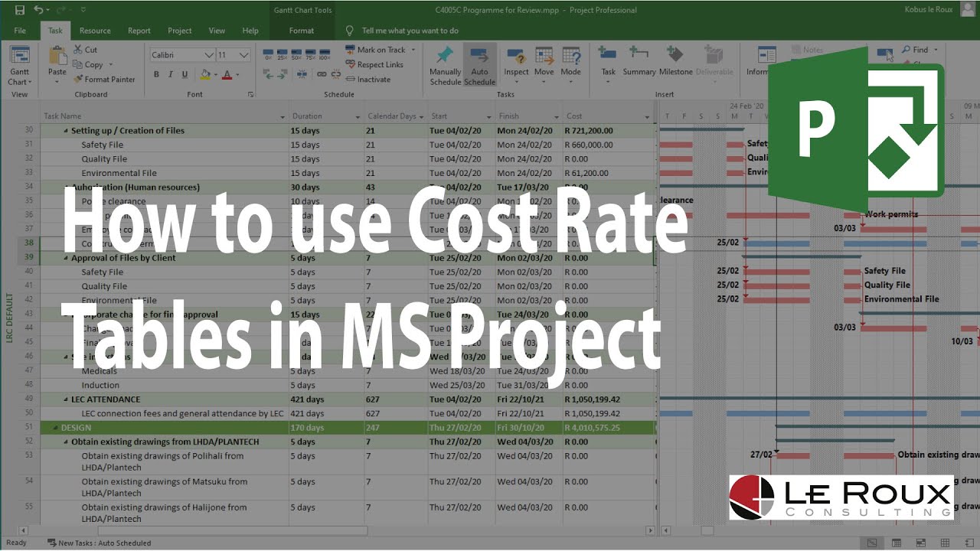Click New Tasks : Auto Scheduled status
The image size is (980, 551).
(x=99, y=543)
